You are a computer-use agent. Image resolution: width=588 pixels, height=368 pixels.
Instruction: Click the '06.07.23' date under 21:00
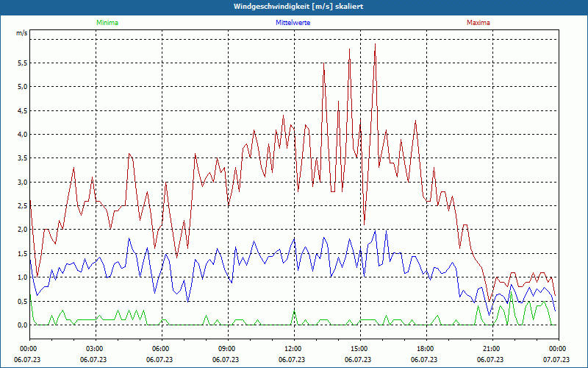(x=490, y=360)
